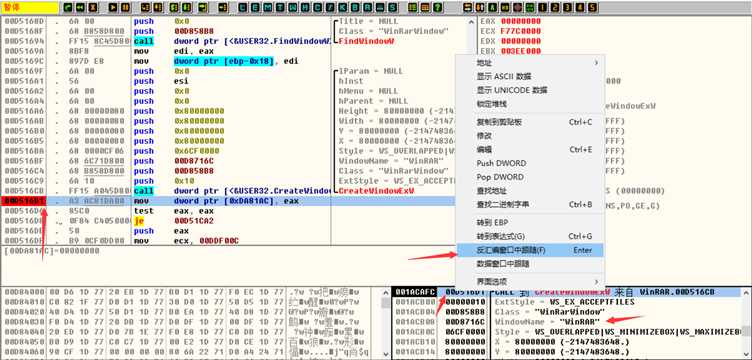This screenshot has width=752, height=360.
Task: Open CPU window with C button
Action: click(x=317, y=7)
